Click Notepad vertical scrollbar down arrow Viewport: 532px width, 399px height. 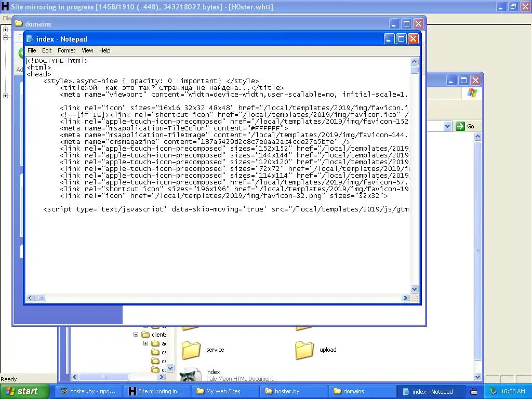414,289
